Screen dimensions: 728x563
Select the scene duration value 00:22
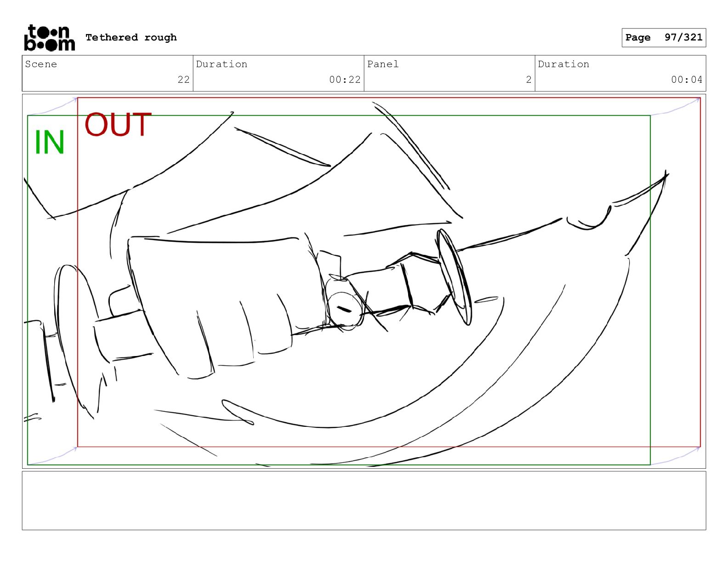coord(345,80)
